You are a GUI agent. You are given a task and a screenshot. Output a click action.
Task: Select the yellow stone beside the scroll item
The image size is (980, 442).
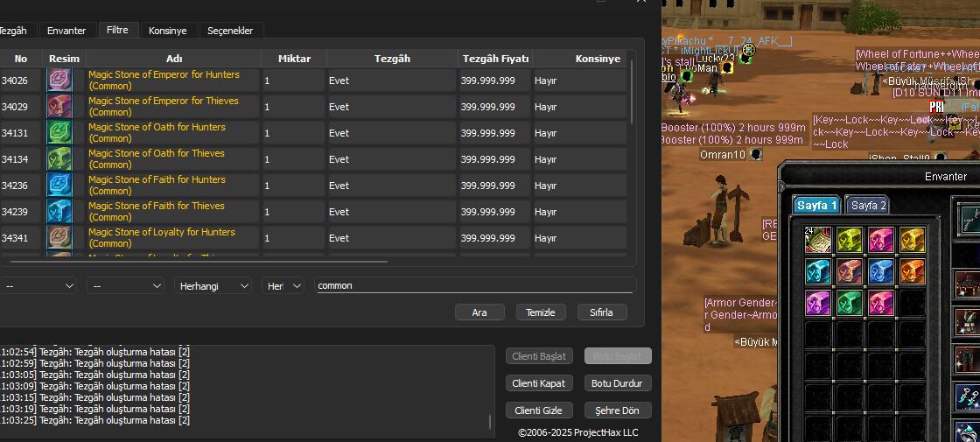[850, 241]
